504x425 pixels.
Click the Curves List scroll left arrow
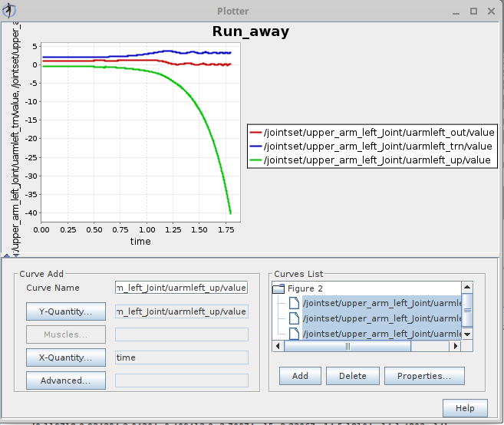(278, 346)
